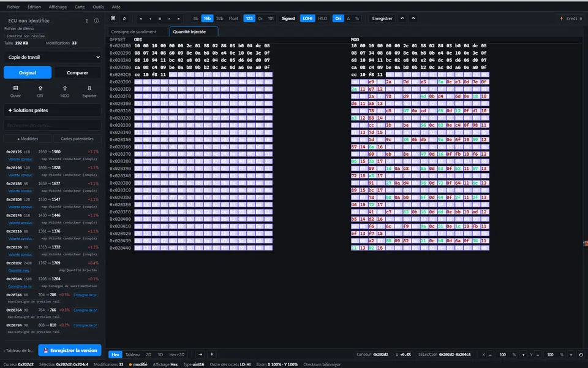
Task: Expand Solutions prêtes section
Action: click(x=53, y=110)
